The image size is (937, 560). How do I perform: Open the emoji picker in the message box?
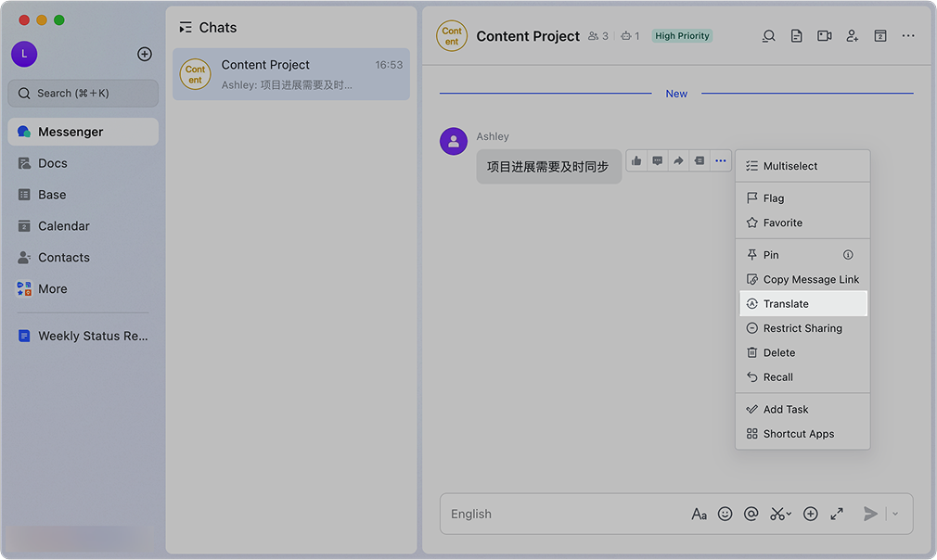[725, 514]
